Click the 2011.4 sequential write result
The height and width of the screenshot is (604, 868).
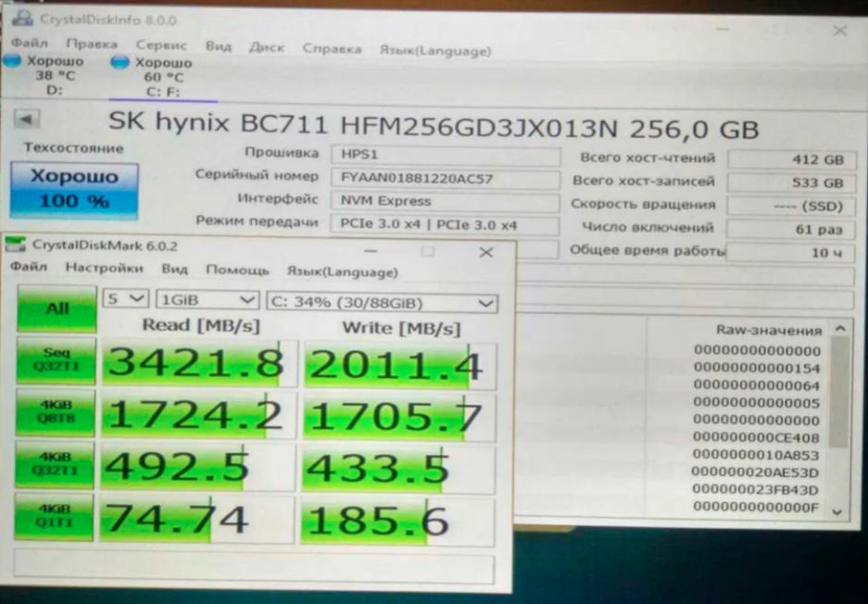pos(399,365)
